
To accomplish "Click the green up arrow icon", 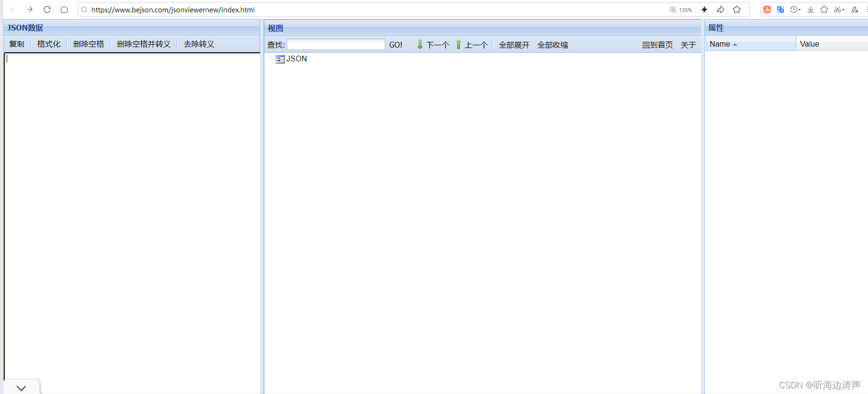I will (x=458, y=44).
